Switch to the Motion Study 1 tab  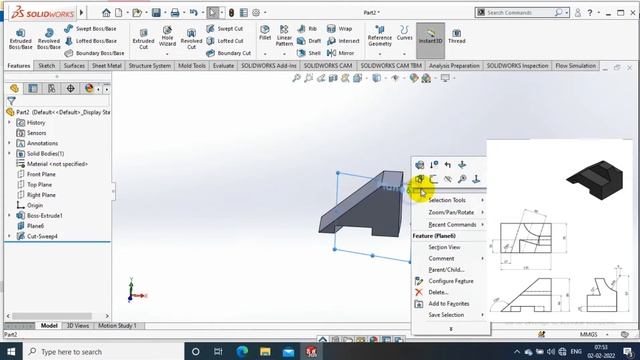point(117,326)
